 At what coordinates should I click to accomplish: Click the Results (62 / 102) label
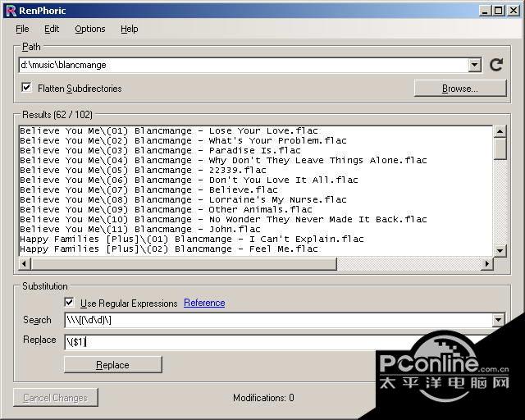tap(57, 115)
